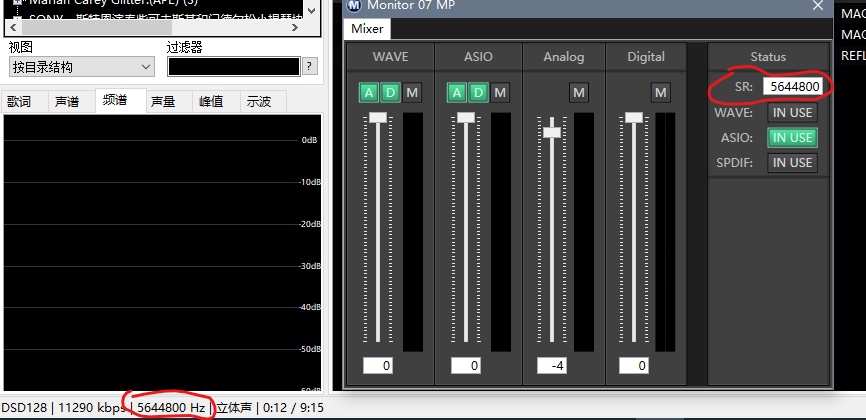Mute the Analog channel

pos(578,93)
